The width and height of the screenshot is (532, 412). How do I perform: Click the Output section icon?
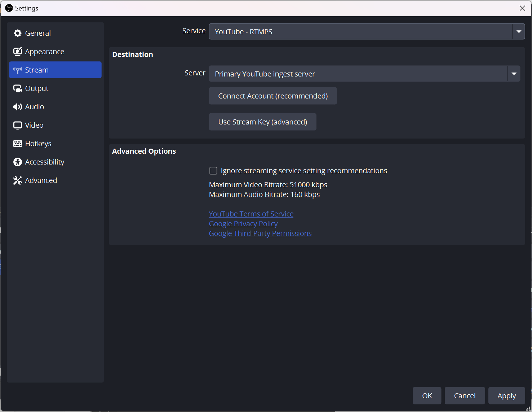17,88
